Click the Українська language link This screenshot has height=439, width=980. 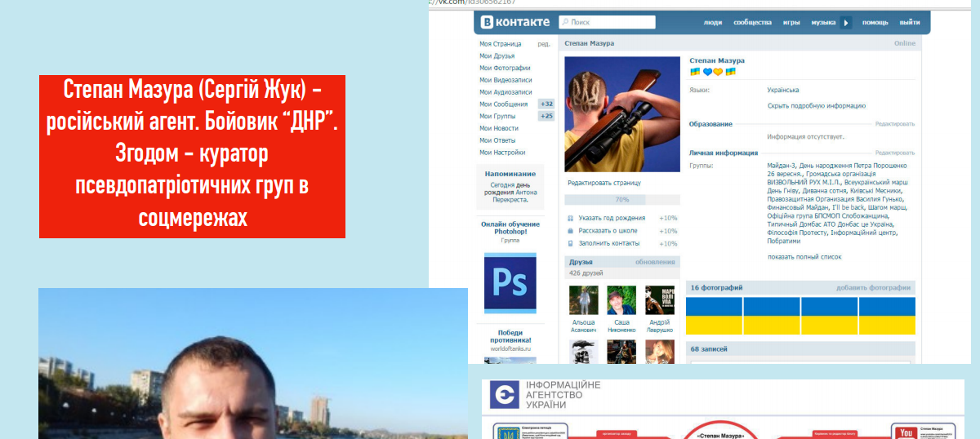(783, 90)
